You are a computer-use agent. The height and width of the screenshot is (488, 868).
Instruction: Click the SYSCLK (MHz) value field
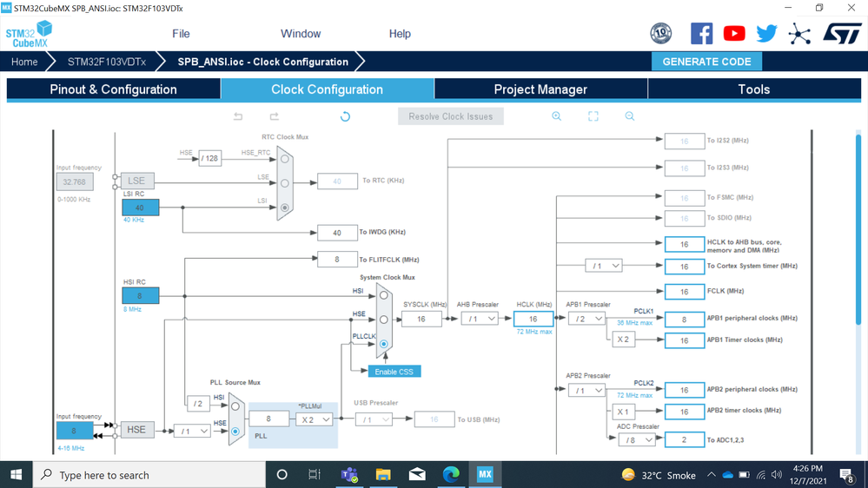[x=421, y=319]
